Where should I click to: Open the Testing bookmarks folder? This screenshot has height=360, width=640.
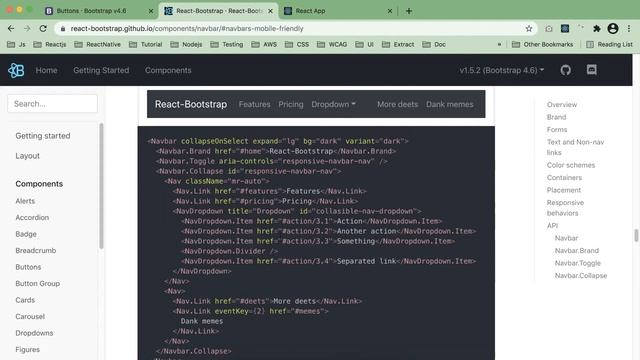click(227, 44)
